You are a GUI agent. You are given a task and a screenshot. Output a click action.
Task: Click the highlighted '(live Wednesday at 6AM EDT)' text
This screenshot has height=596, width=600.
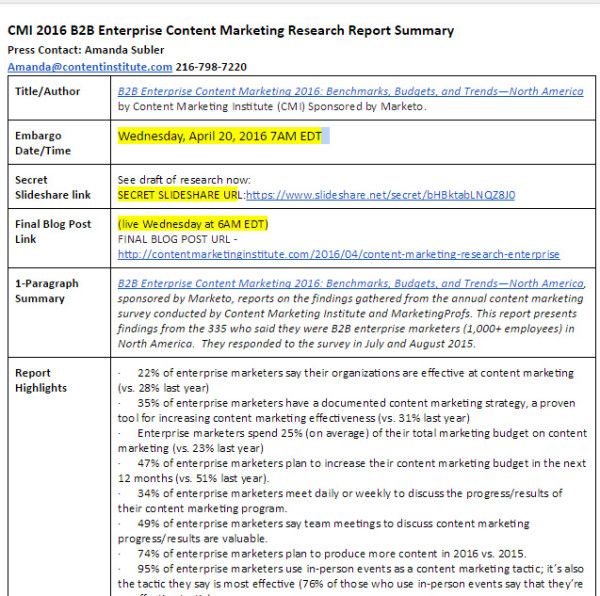(x=193, y=224)
